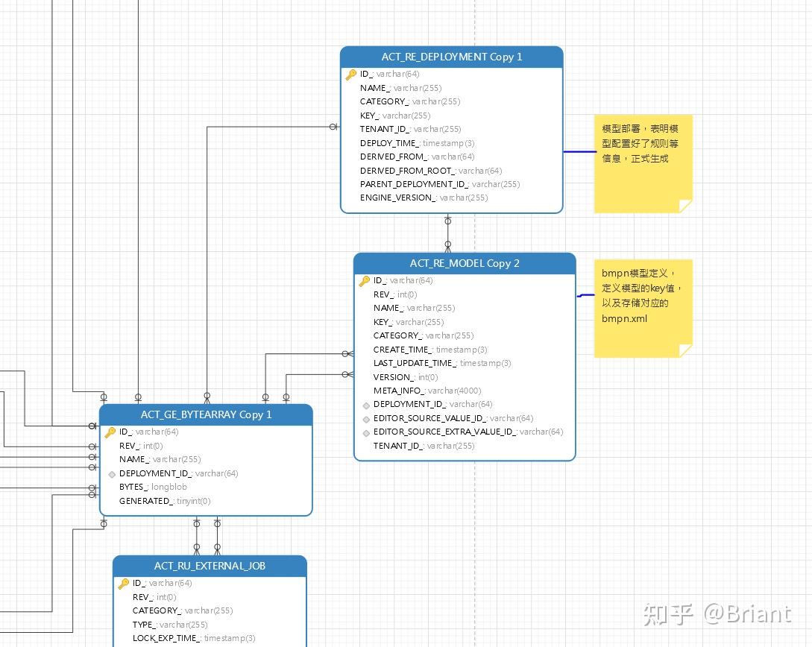Select the ACT_GE_BYTEARRAY Copy 1 header
Image resolution: width=812 pixels, height=647 pixels.
tap(206, 415)
